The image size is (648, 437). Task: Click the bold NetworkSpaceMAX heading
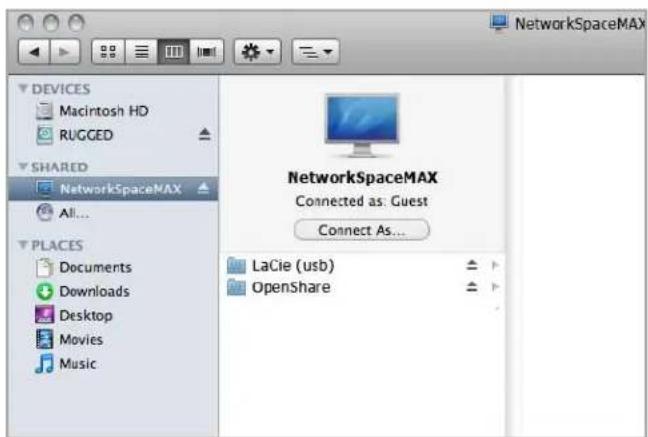click(x=362, y=177)
